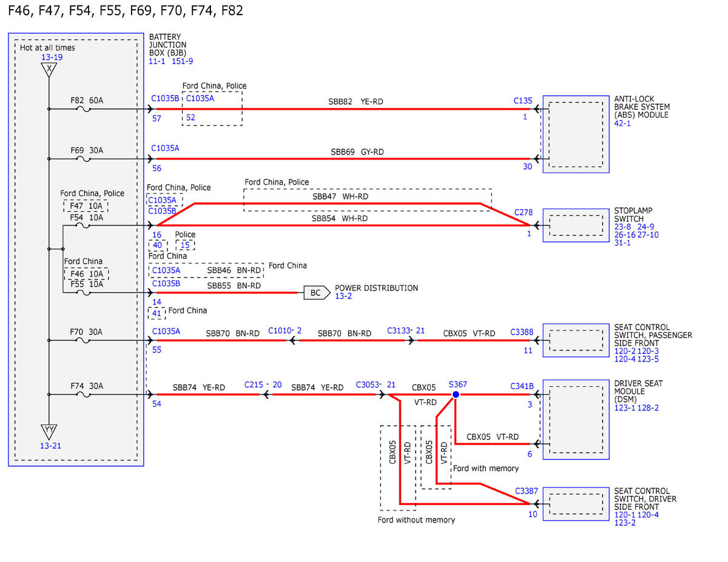The width and height of the screenshot is (728, 562).
Task: Open connector C215 link
Action: point(254,384)
